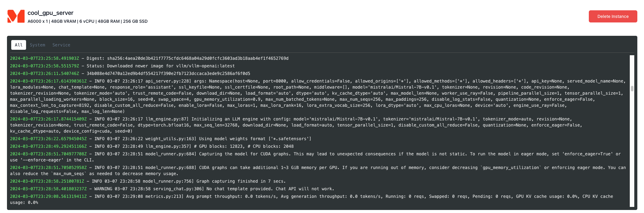Open the Service logs tab
Viewport: 644px width, 213px height.
pos(61,45)
